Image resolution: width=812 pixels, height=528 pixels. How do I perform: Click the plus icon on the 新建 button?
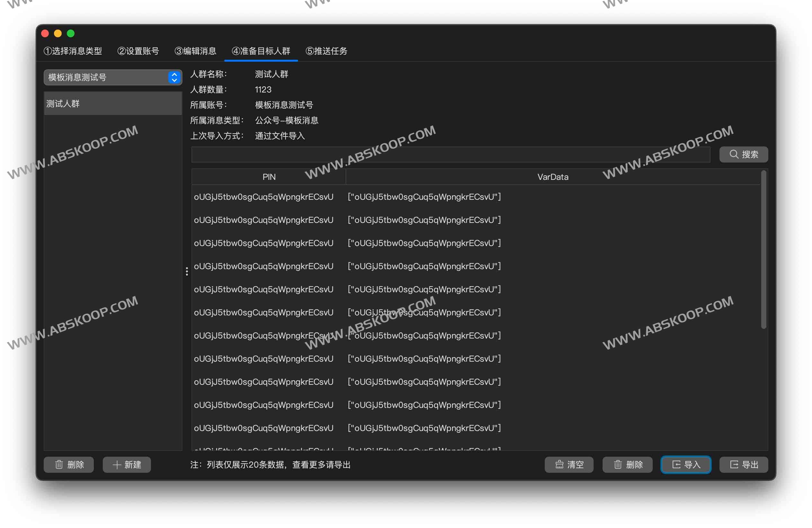[117, 464]
